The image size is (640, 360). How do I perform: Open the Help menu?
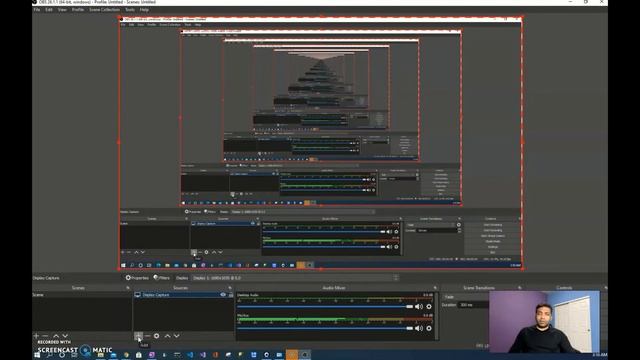[144, 9]
